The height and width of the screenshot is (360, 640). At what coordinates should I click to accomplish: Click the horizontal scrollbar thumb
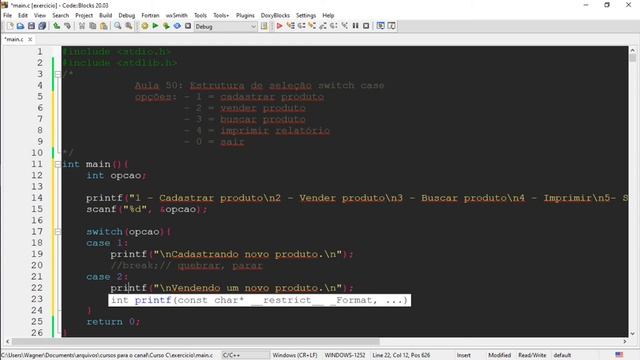[x=196, y=341]
